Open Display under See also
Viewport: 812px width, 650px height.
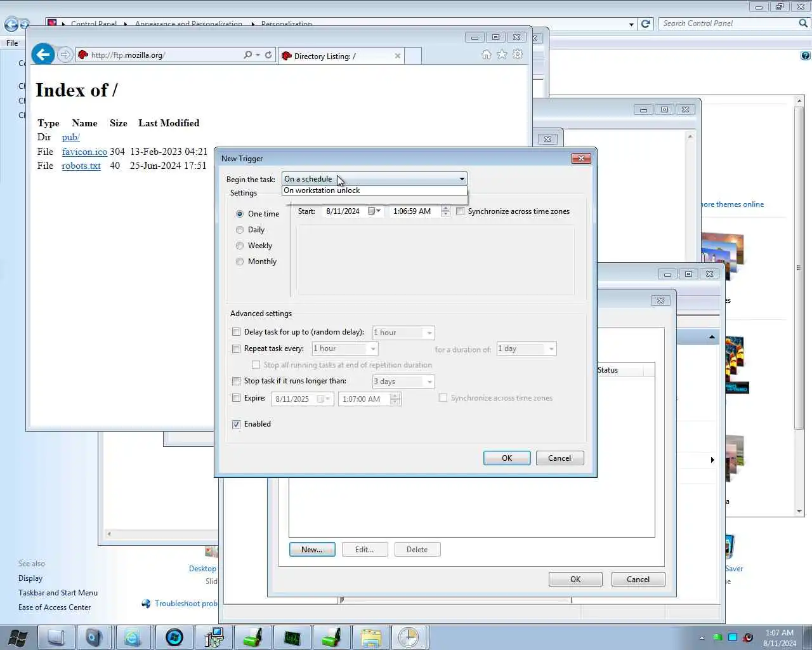30,578
